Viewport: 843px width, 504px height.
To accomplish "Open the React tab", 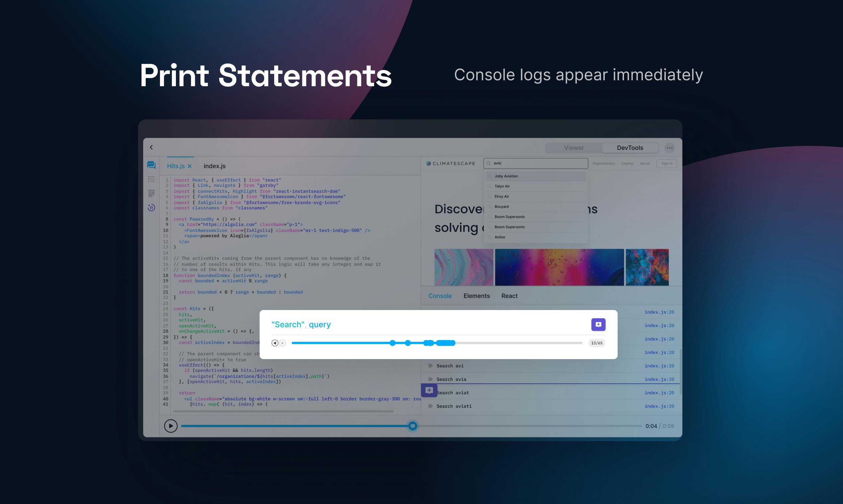I will [x=509, y=296].
